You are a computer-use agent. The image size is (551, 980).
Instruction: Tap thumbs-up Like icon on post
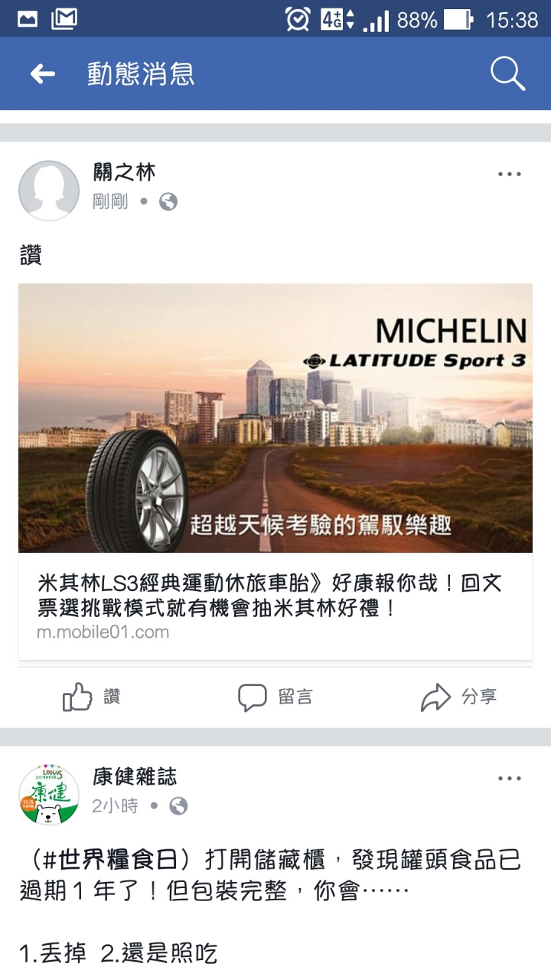[x=77, y=697]
